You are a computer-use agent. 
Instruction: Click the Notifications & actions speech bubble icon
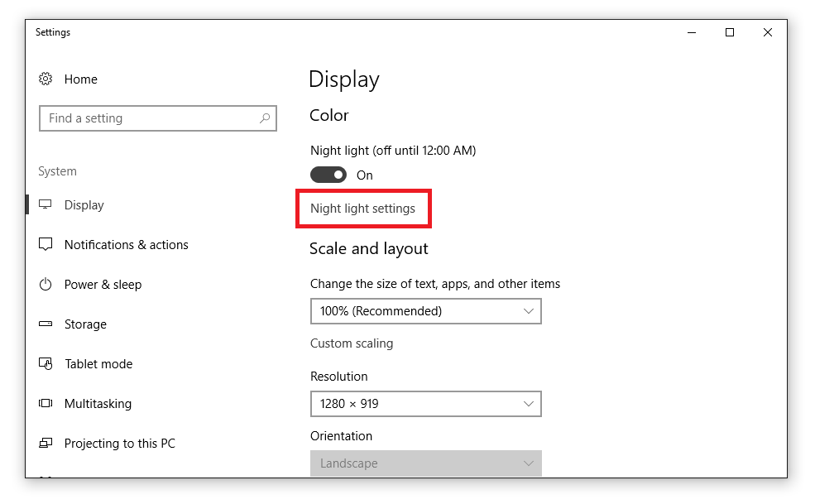pos(46,245)
